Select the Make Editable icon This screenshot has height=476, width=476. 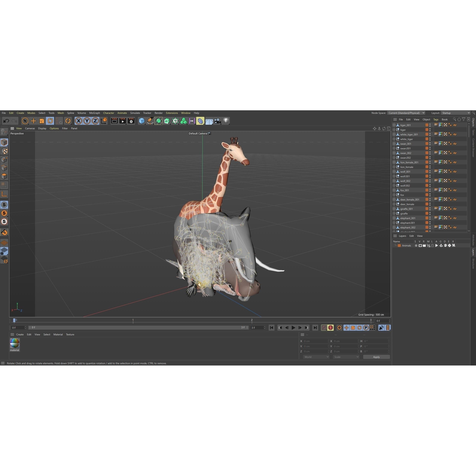(x=158, y=121)
